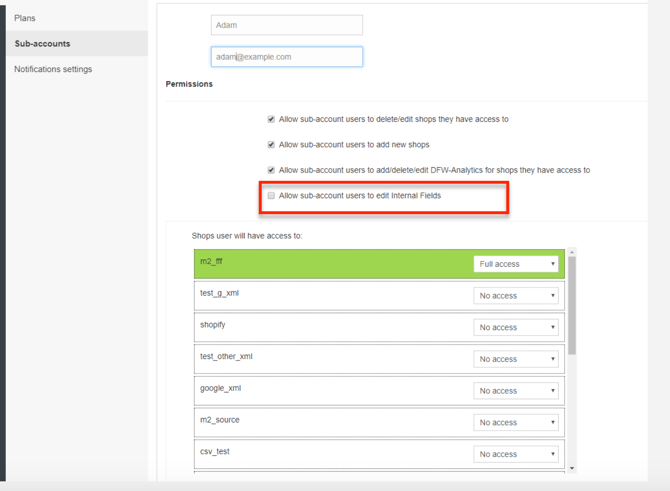Click shop list scrollbar down arrow

pyautogui.click(x=572, y=468)
